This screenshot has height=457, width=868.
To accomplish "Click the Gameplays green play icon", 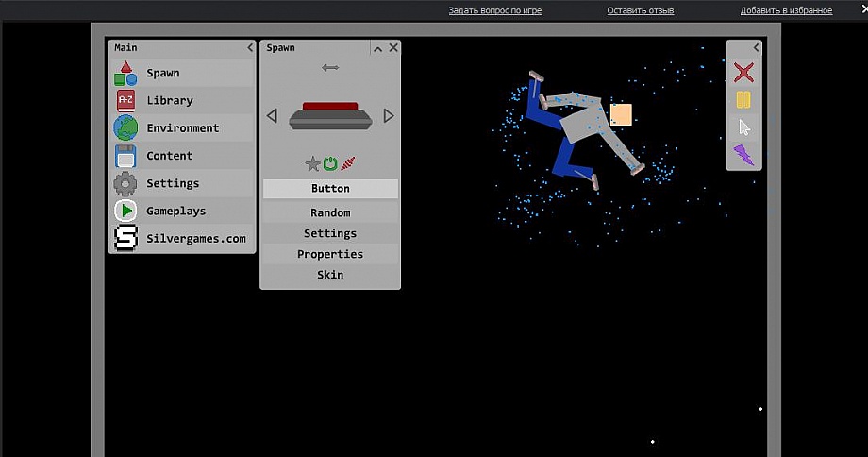I will [125, 212].
